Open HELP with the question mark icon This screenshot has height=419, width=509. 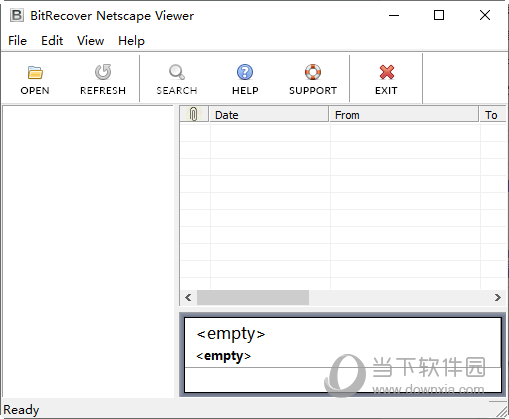coord(245,72)
